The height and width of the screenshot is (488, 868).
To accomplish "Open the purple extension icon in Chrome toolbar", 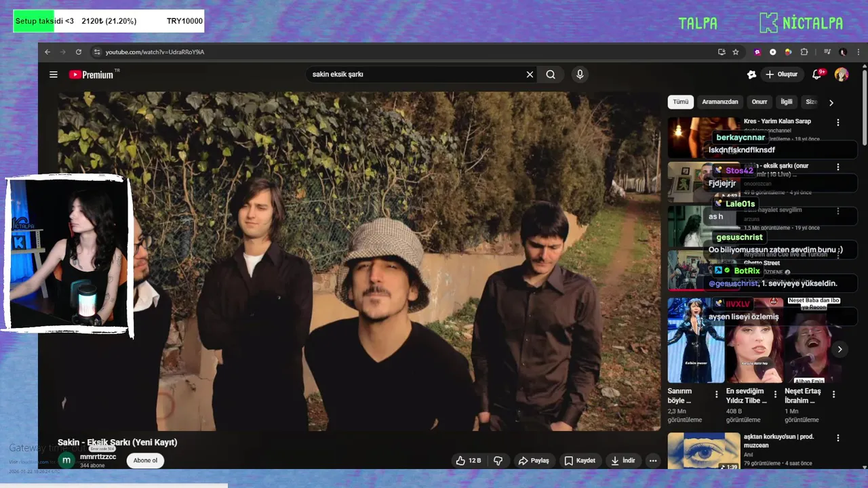I will (x=757, y=52).
